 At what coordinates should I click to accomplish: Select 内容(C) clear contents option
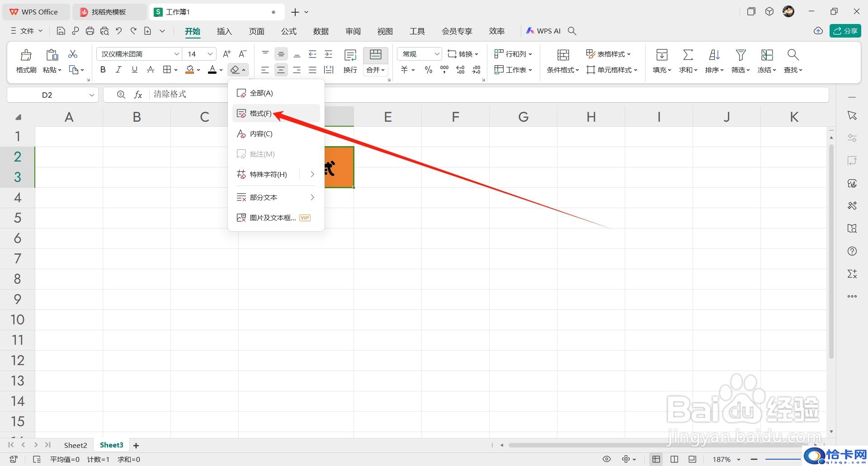tap(276, 134)
